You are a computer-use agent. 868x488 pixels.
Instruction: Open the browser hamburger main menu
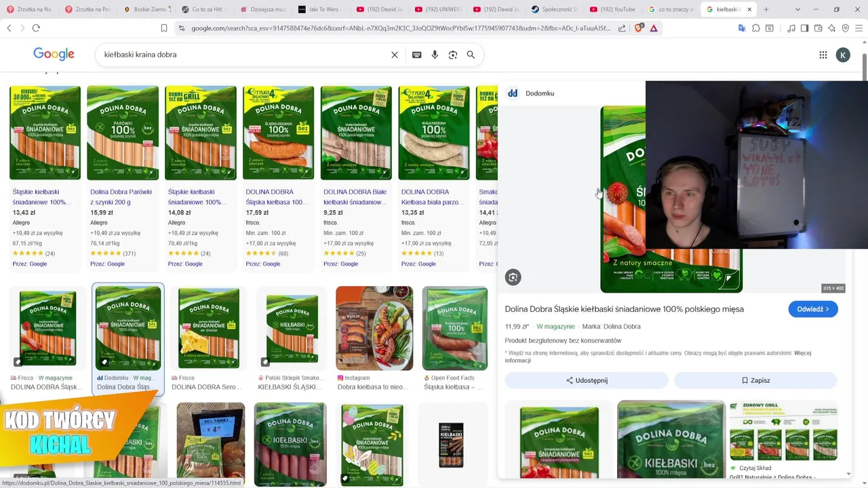[859, 28]
